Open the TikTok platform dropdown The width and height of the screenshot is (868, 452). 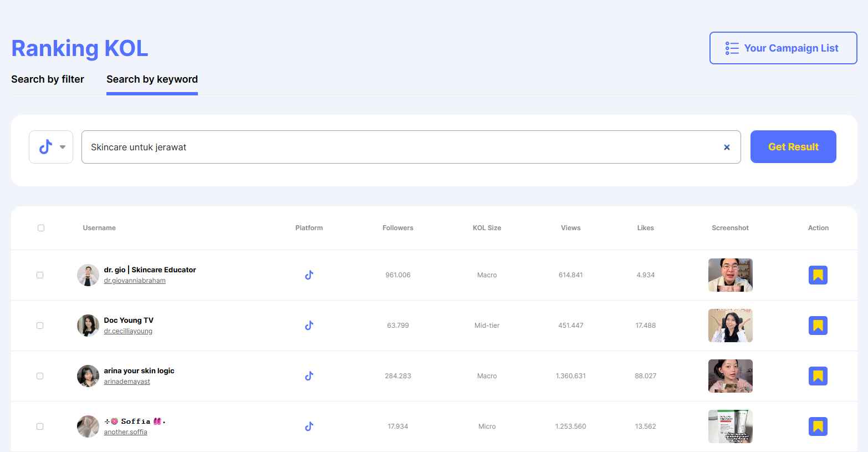51,147
